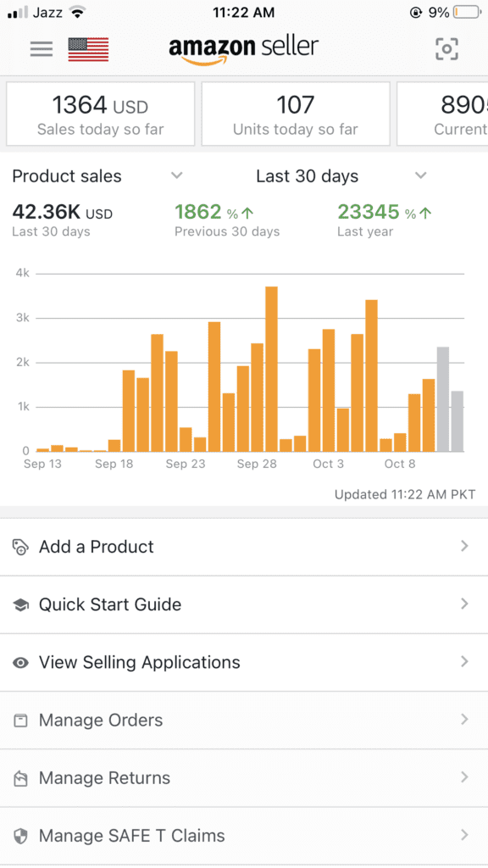Tap the Sep 23 axis label
The width and height of the screenshot is (488, 868).
(x=186, y=464)
